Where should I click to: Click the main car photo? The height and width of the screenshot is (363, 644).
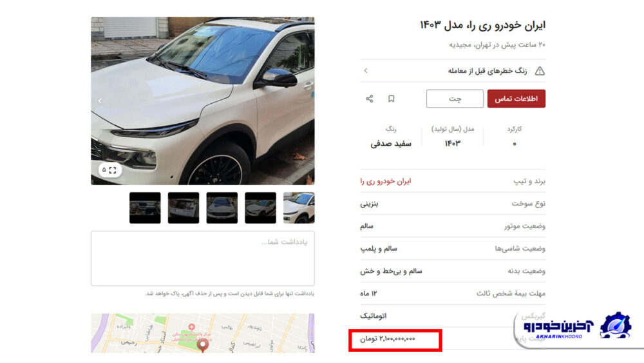click(x=203, y=101)
